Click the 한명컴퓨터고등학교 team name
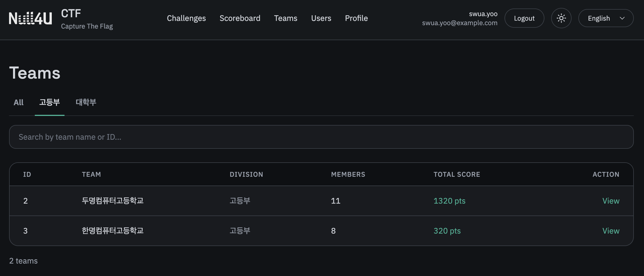This screenshot has width=644, height=276. point(113,231)
